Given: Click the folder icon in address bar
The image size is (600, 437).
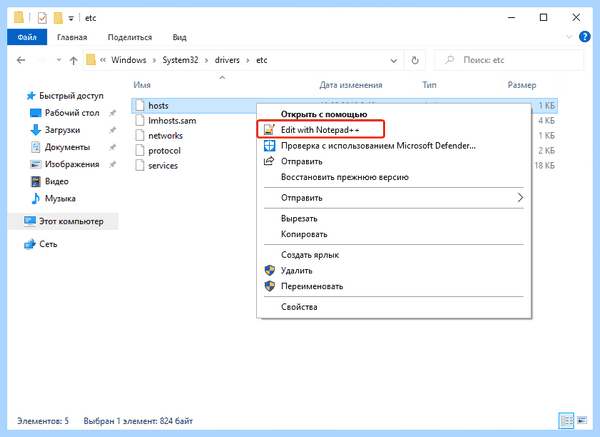Looking at the screenshot, I should [x=91, y=60].
